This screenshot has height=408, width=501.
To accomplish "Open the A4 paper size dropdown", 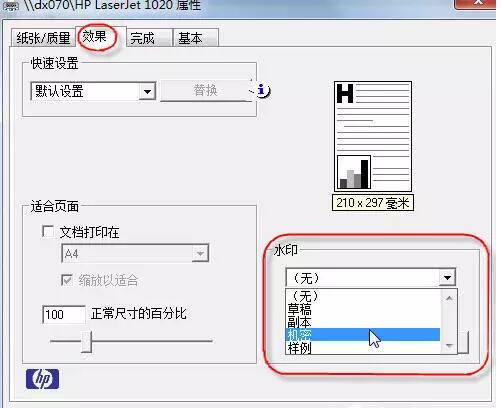I will [x=135, y=254].
